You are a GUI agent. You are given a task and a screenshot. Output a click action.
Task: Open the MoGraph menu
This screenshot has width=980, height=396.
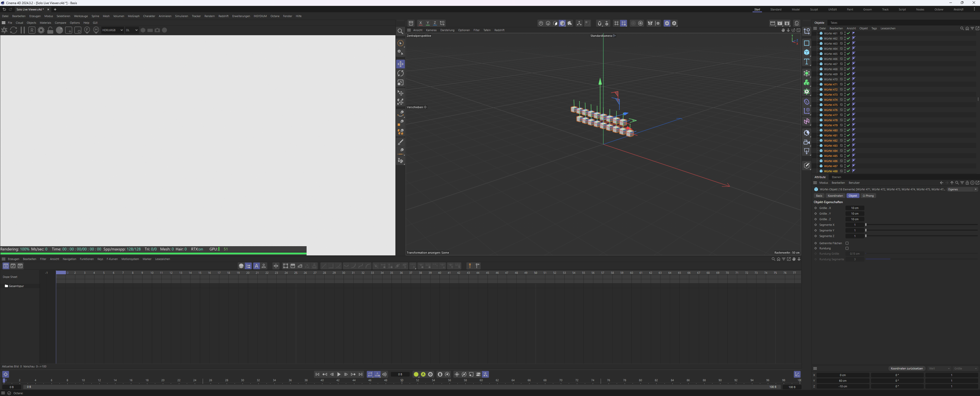click(x=134, y=16)
